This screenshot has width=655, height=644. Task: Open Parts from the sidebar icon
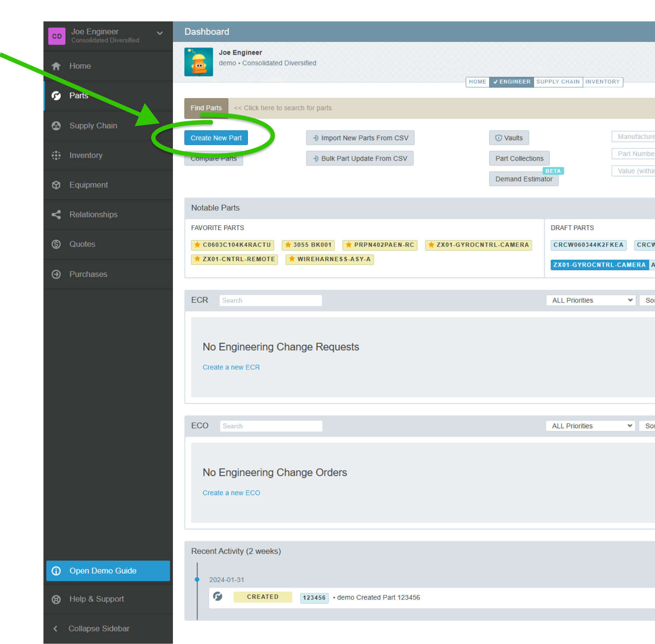[x=56, y=96]
